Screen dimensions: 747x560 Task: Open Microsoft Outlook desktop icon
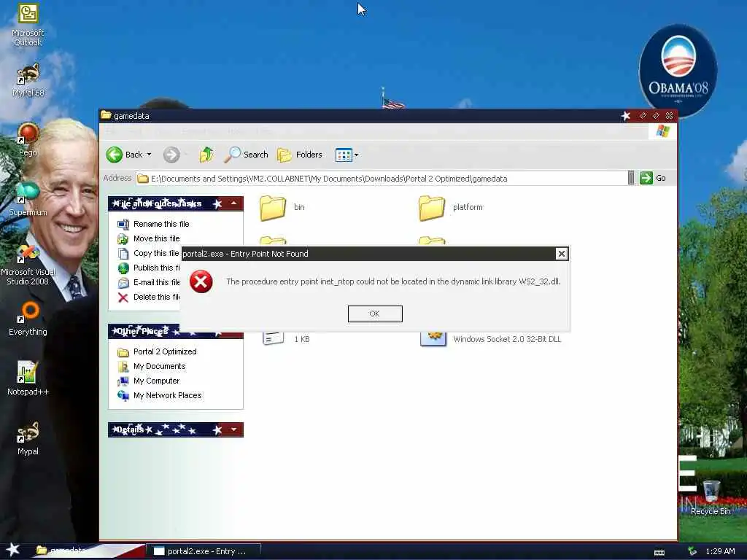(28, 25)
